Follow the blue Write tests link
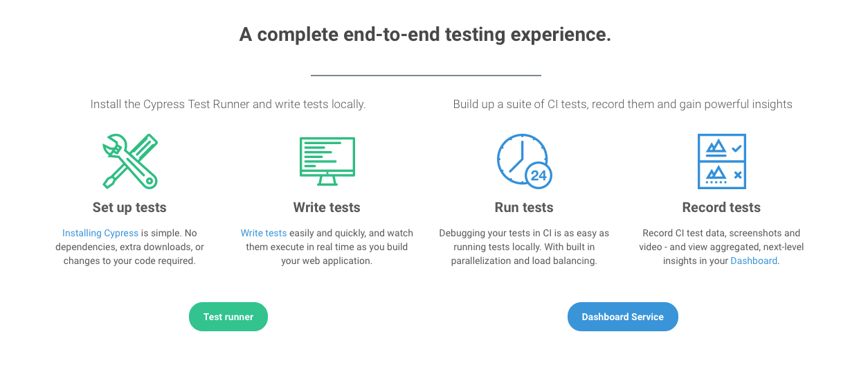The image size is (868, 386). pyautogui.click(x=264, y=233)
